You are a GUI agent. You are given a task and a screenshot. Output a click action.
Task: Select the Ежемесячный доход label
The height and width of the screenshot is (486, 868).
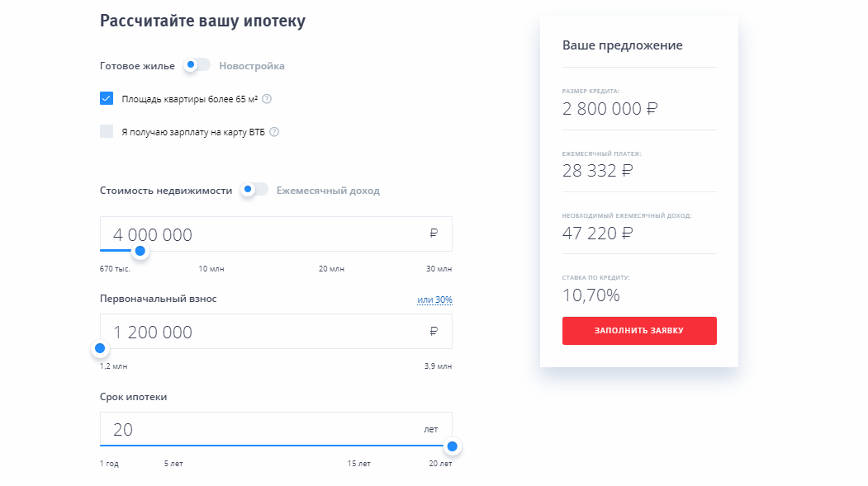point(328,191)
